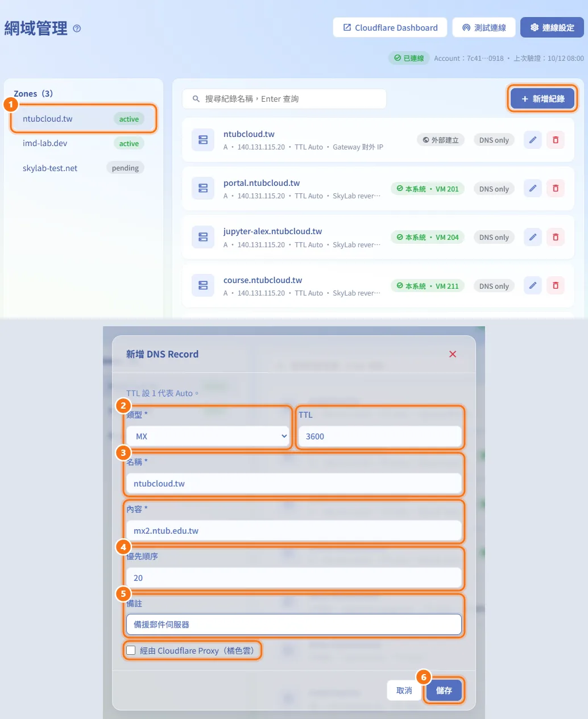
Task: Open 連線設定 connection settings button
Action: click(552, 27)
